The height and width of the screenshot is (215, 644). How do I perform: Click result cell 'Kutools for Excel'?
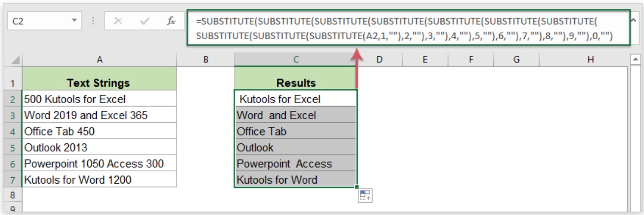pos(296,99)
